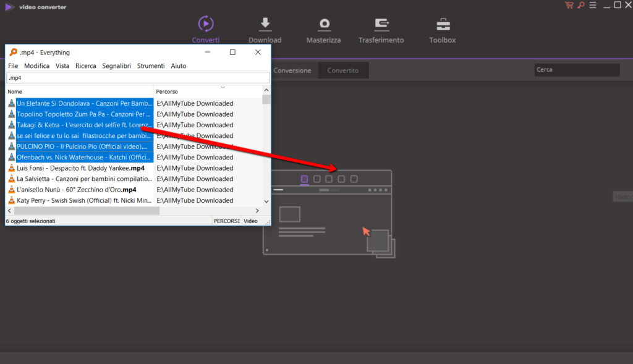
Task: Click the .mp4 search box in Everything
Action: (138, 78)
